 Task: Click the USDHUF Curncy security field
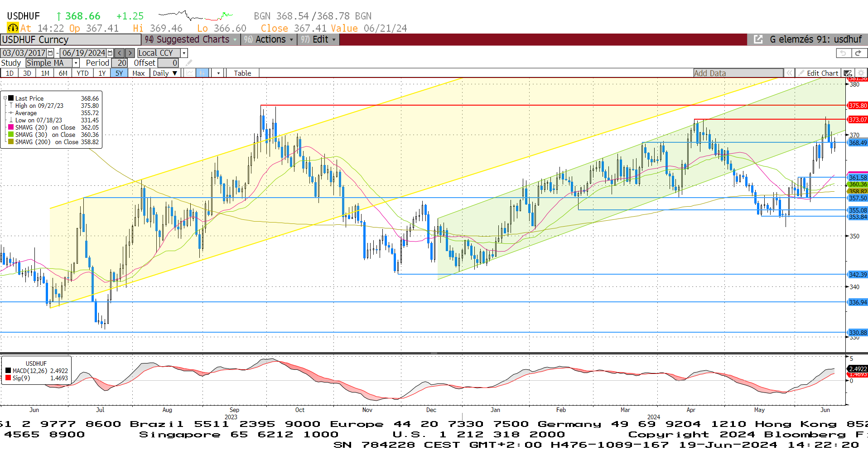click(71, 39)
